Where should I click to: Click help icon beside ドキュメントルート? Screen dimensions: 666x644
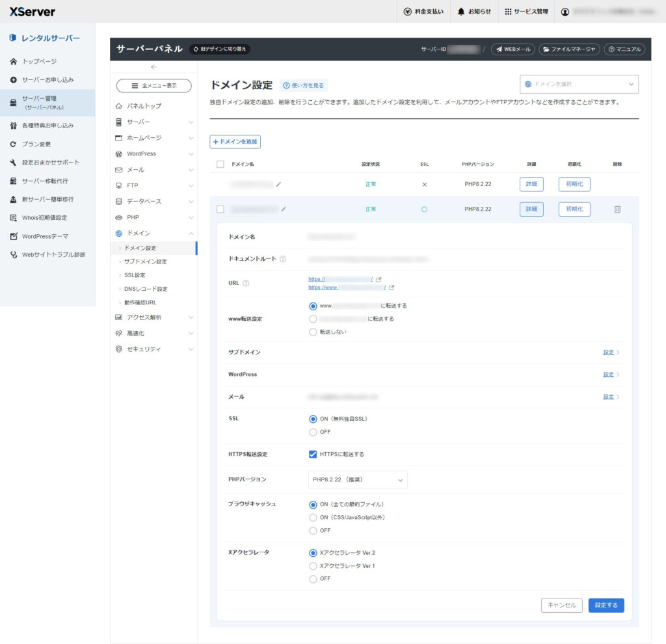(283, 259)
